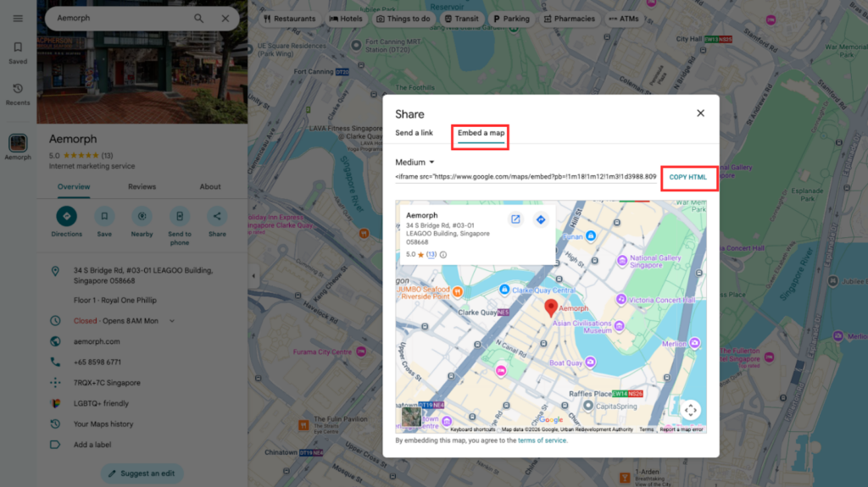This screenshot has width=868, height=487.
Task: Click the Floor 1 · Royal One Phillip text
Action: click(115, 301)
